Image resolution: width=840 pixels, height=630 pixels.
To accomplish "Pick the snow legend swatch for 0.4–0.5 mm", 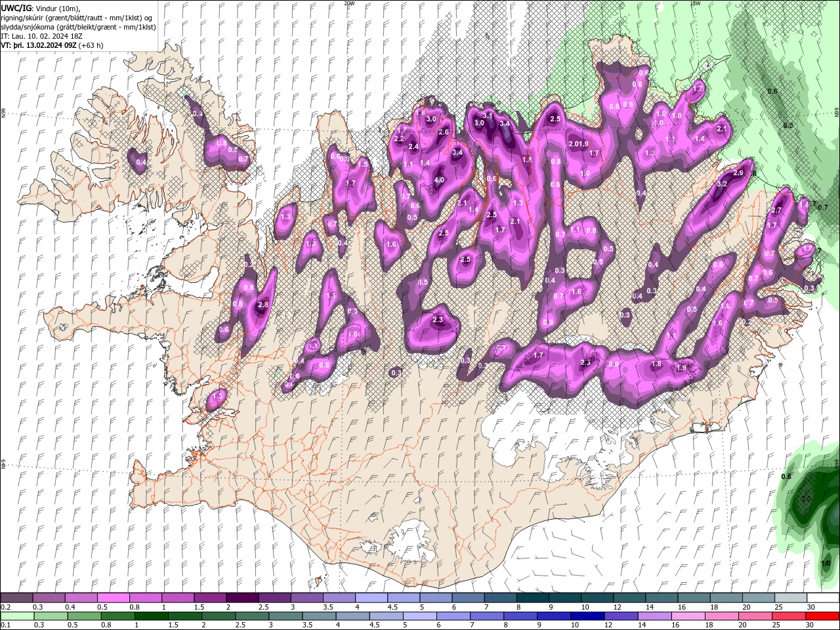I will [81, 598].
